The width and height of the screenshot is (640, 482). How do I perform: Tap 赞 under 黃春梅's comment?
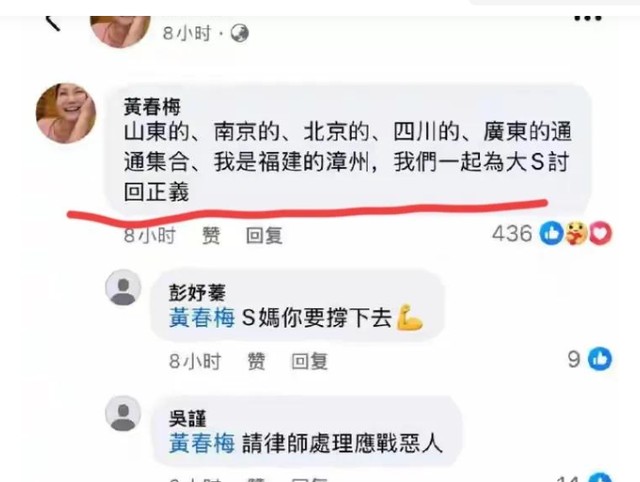(x=211, y=235)
